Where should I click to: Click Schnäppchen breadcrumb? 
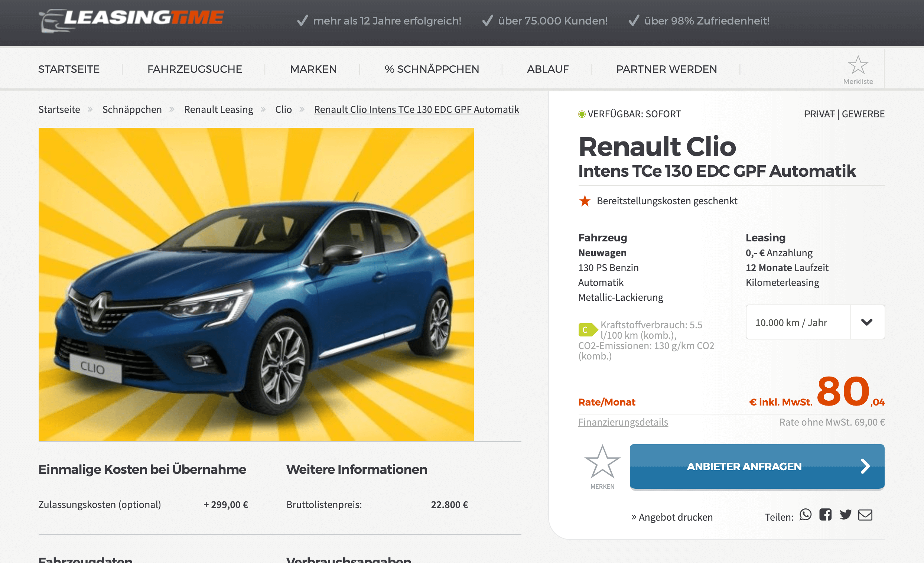point(132,109)
